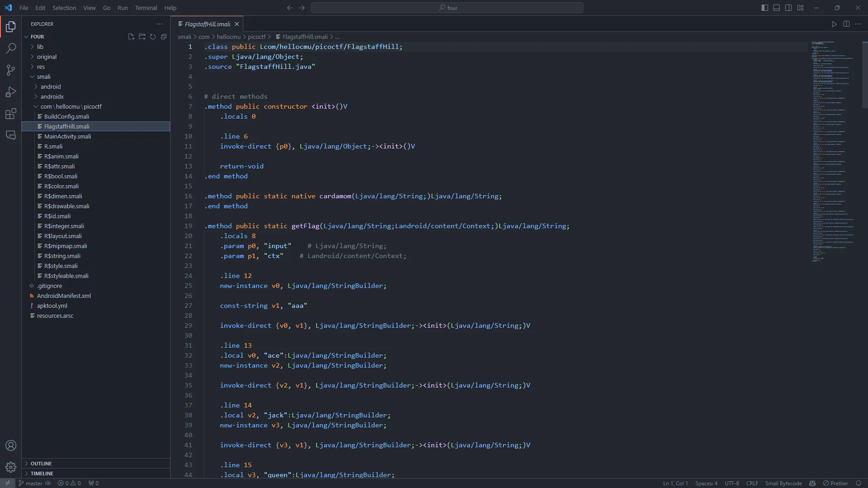Expand the TIMELINE section
This screenshot has width=868, height=488.
[96, 473]
